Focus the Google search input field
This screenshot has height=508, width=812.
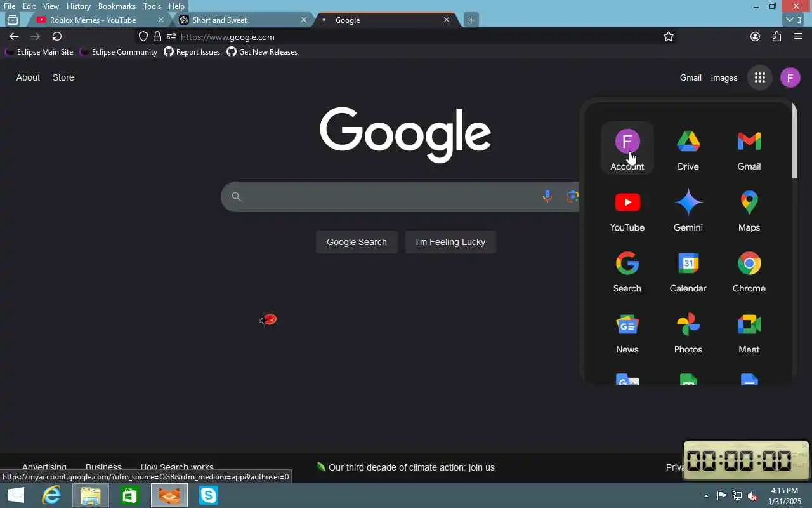(x=390, y=196)
